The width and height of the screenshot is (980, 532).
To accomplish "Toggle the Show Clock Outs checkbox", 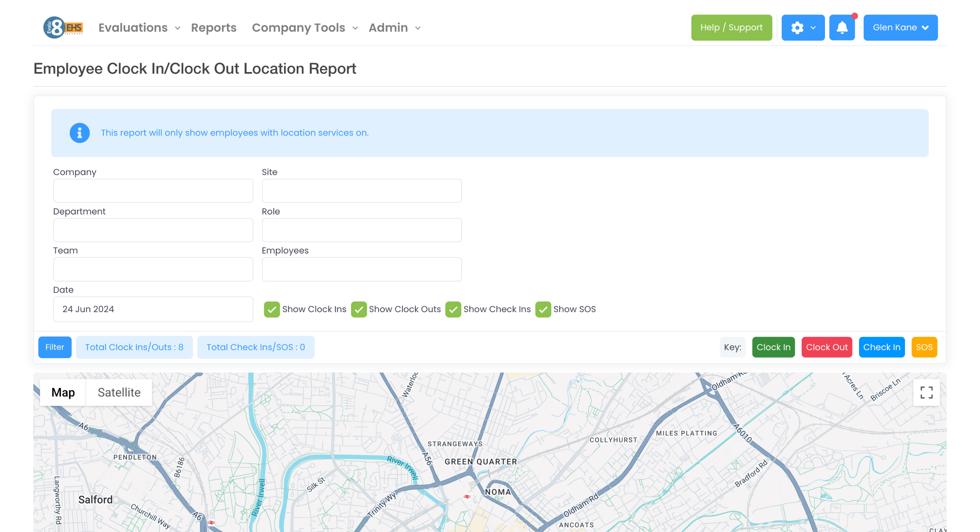I will point(359,309).
